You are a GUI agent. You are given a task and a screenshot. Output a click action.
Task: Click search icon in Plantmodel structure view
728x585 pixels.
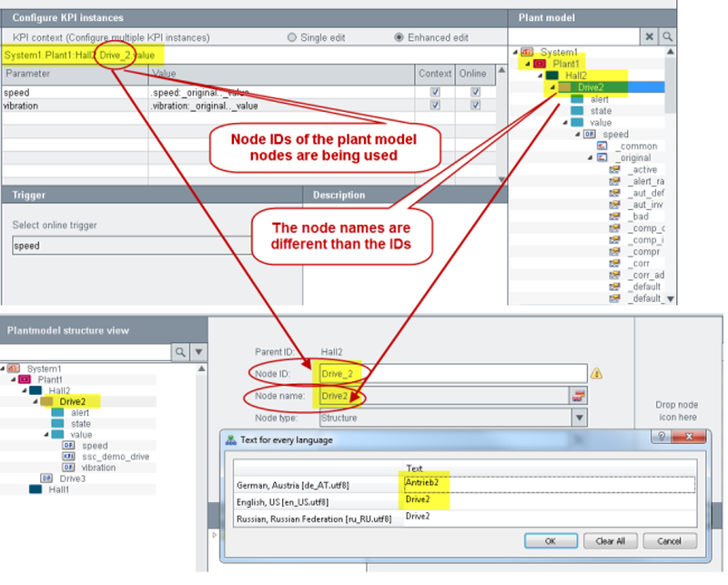pyautogui.click(x=180, y=352)
